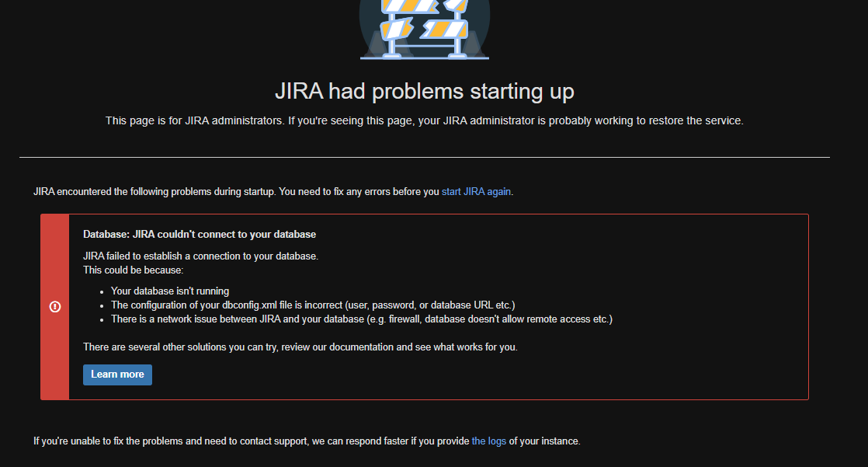Click 'There are several other solutions' sentence
The image size is (868, 467).
coord(300,347)
